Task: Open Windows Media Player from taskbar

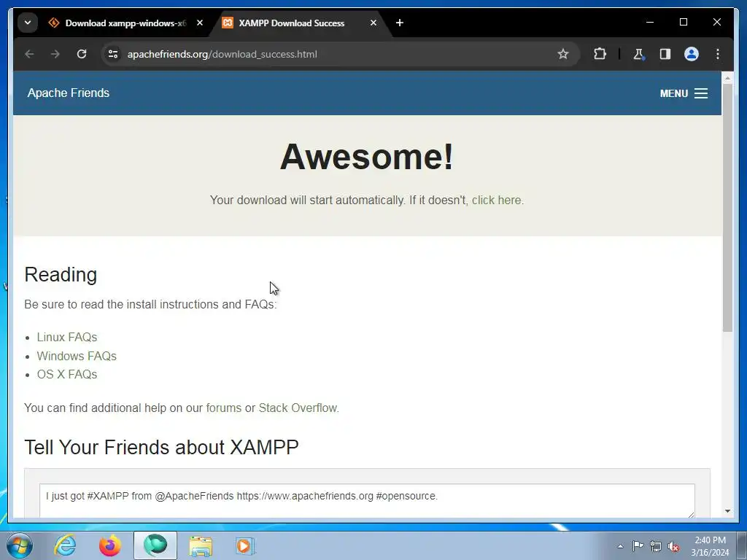Action: [x=246, y=545]
